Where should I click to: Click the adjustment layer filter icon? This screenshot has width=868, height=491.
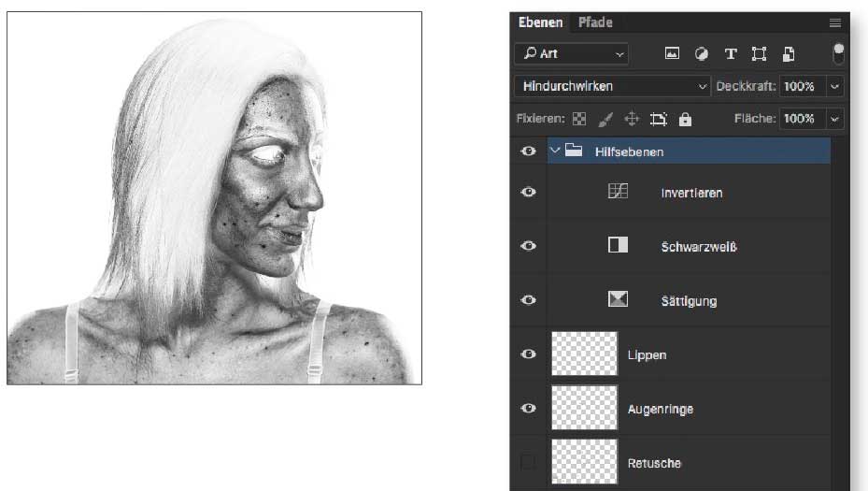[x=701, y=53]
